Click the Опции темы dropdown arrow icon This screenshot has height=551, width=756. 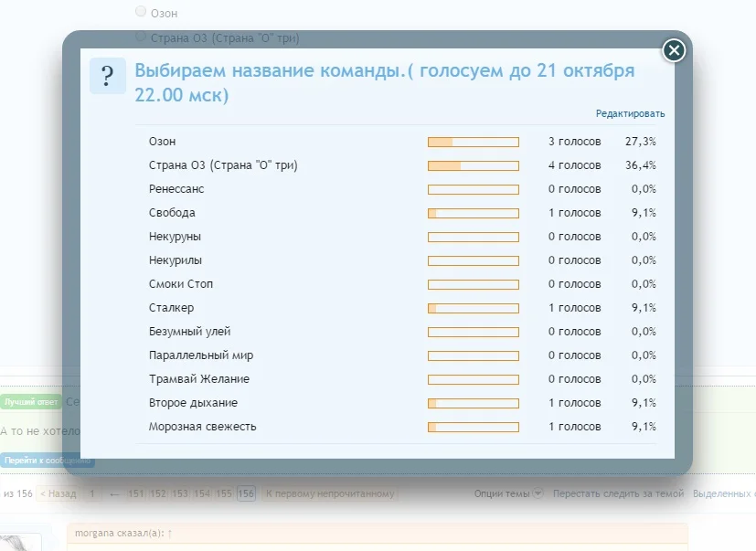[538, 493]
